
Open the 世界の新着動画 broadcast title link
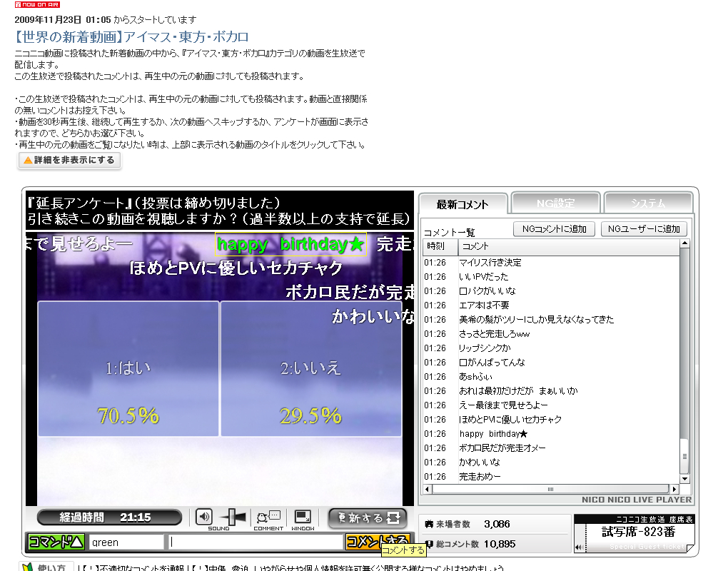pyautogui.click(x=132, y=36)
